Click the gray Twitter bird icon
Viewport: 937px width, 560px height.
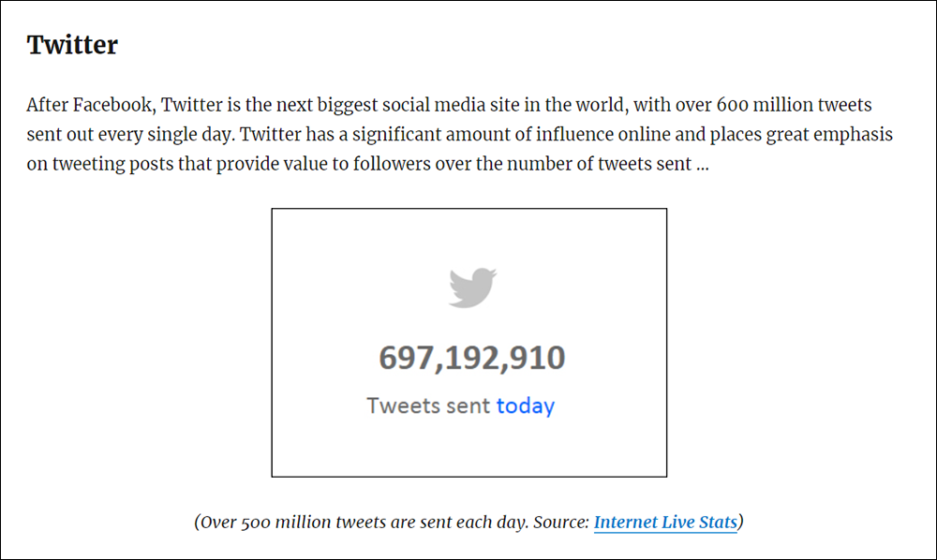tap(472, 287)
